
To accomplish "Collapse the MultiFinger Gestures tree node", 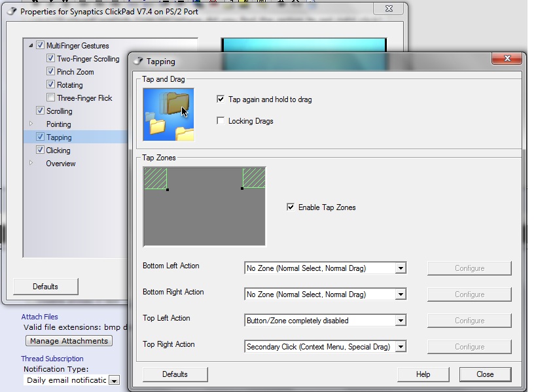I will (x=31, y=45).
